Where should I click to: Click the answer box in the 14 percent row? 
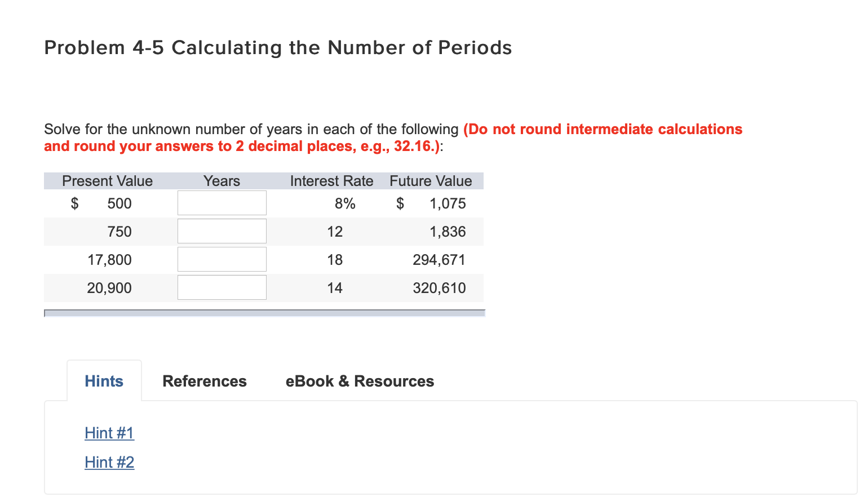222,287
